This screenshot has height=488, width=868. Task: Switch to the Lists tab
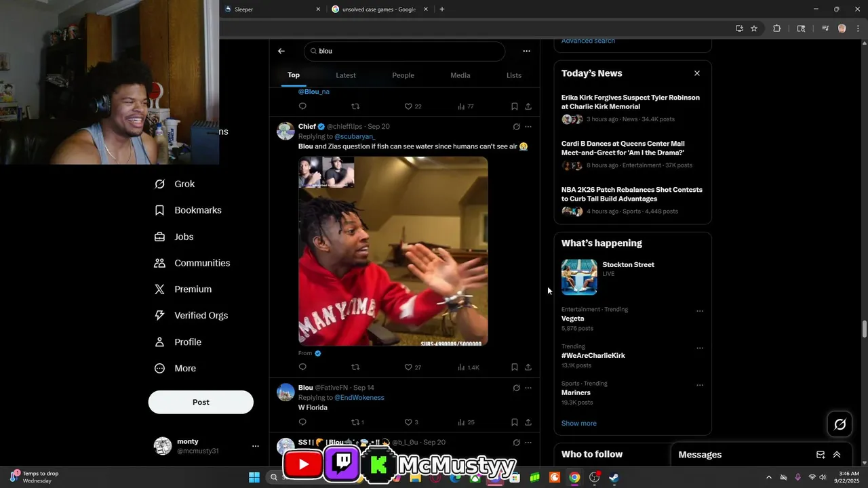[x=514, y=75]
